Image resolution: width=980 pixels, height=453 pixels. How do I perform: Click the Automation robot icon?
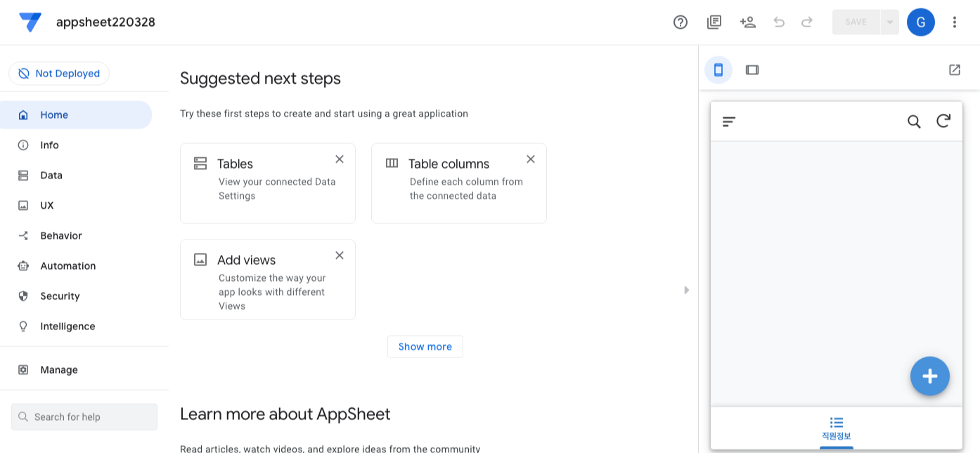pos(23,266)
